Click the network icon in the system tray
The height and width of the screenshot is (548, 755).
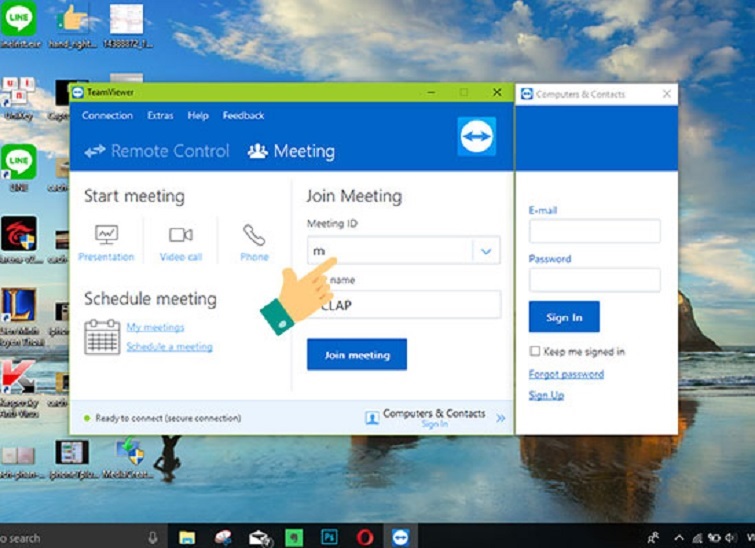tap(697, 538)
